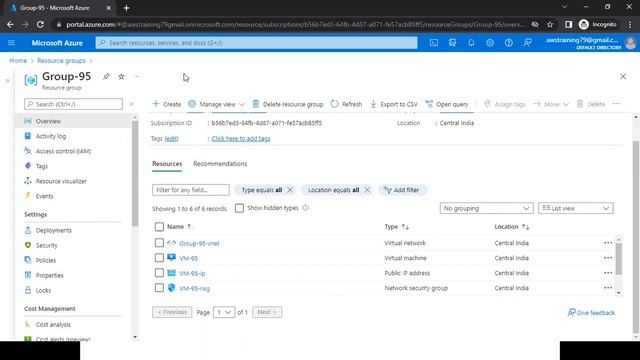Screen dimensions: 640x360
Task: Open the No grouping dropdown
Action: pyautogui.click(x=486, y=208)
